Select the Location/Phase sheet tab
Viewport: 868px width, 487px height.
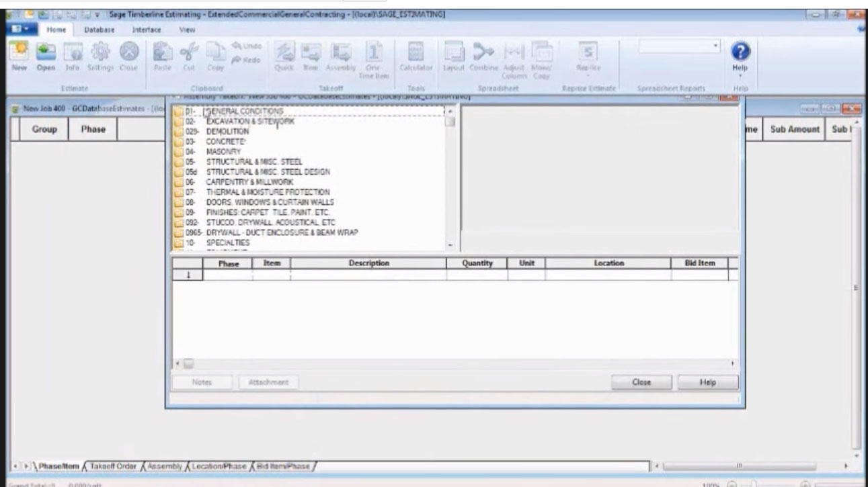[218, 465]
